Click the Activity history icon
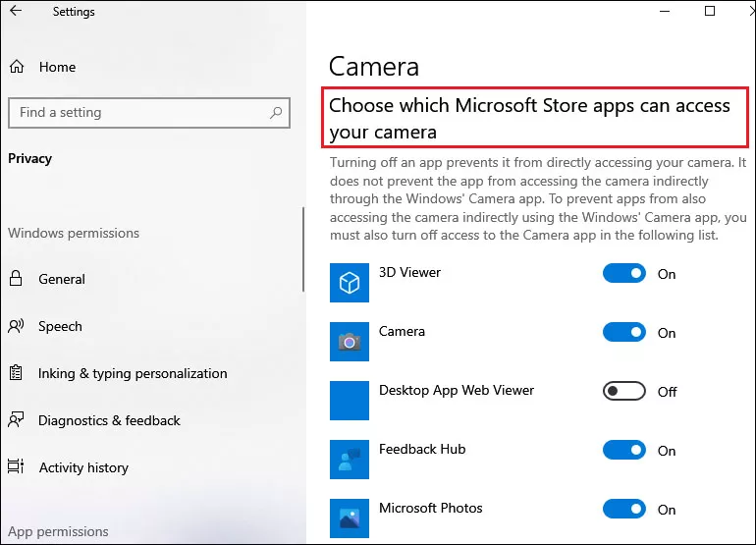756x545 pixels. pyautogui.click(x=16, y=465)
